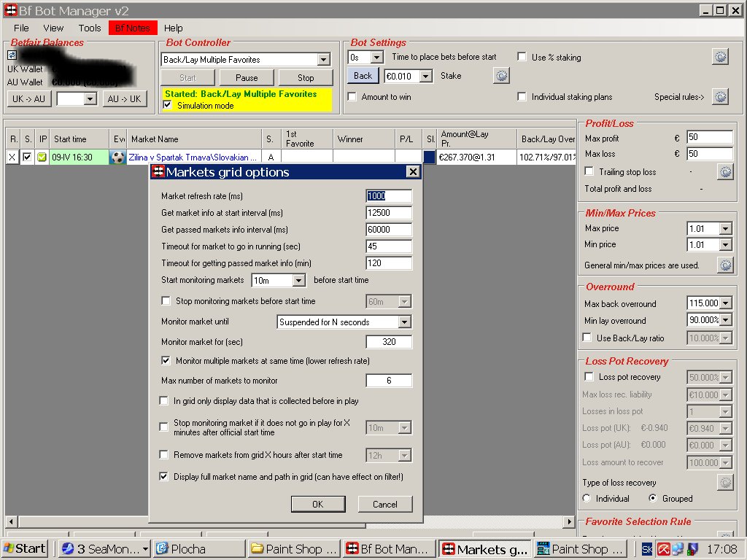Enable Use % staking checkbox

[522, 57]
